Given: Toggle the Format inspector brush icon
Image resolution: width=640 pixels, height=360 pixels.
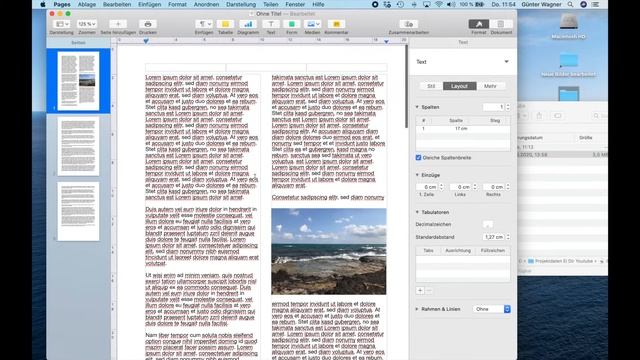Looking at the screenshot, I should tap(479, 24).
